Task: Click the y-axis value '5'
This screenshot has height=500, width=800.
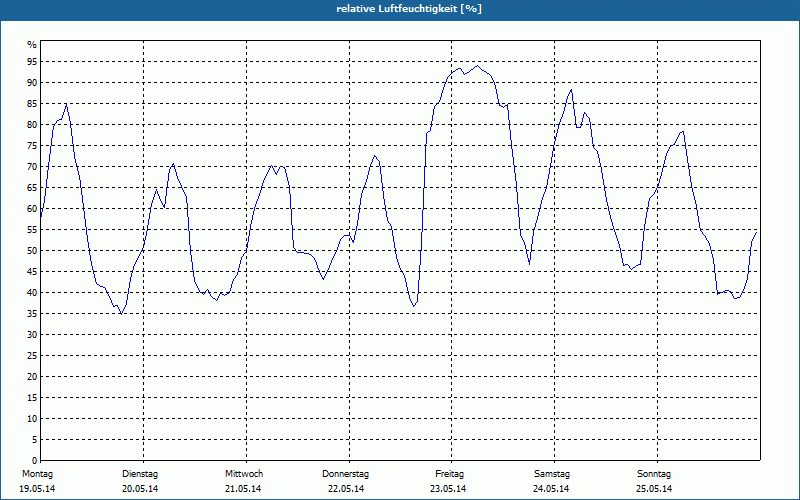Action: point(35,439)
